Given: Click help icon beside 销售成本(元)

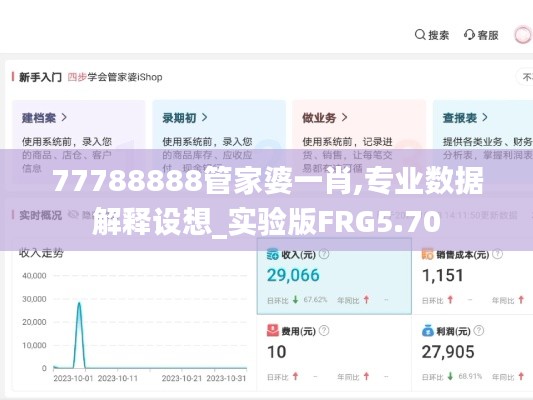Looking at the screenshot, I should tap(498, 254).
